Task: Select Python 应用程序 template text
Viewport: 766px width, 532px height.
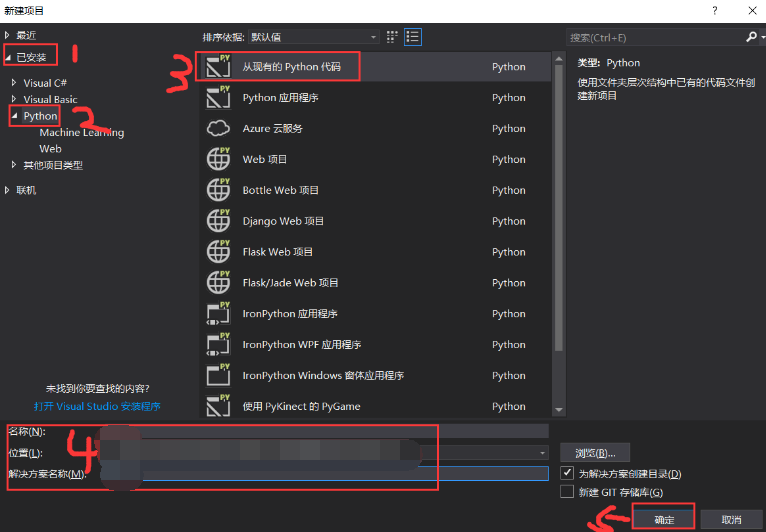Action: (280, 97)
